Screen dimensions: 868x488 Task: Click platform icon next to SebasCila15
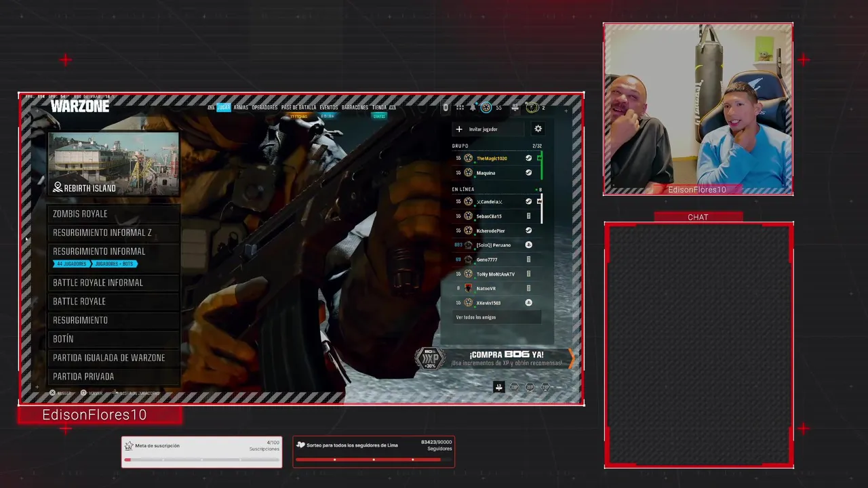click(x=529, y=216)
